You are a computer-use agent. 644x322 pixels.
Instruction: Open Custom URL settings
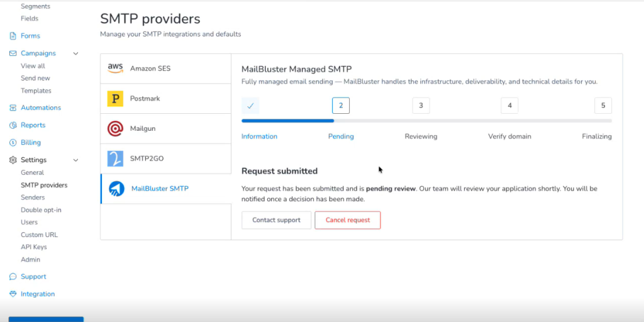40,235
